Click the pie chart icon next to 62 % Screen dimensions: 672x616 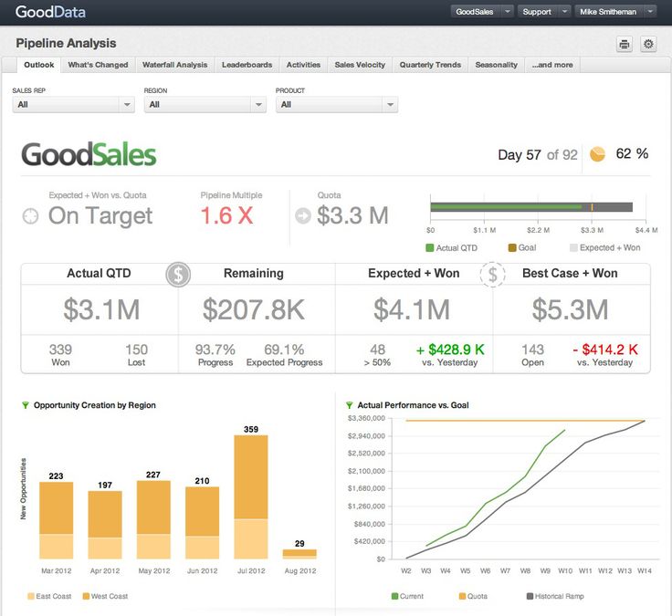(x=597, y=154)
